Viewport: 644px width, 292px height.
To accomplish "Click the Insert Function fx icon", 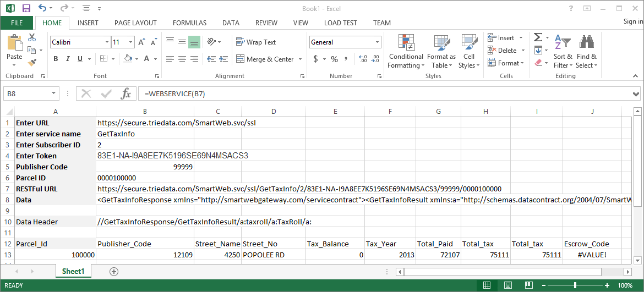I will coord(126,93).
